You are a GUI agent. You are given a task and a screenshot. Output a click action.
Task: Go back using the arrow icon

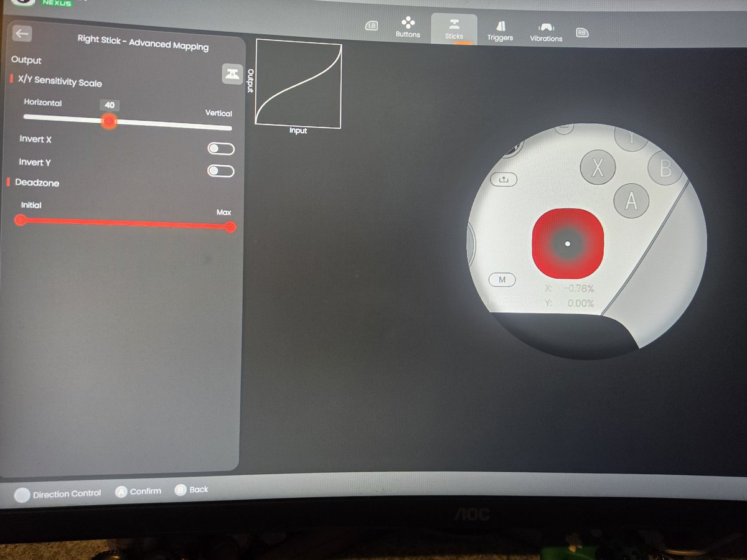tap(22, 33)
